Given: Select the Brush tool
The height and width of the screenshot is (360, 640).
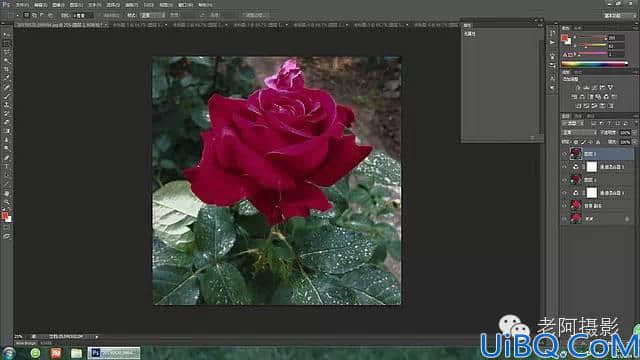Looking at the screenshot, I should click(6, 96).
